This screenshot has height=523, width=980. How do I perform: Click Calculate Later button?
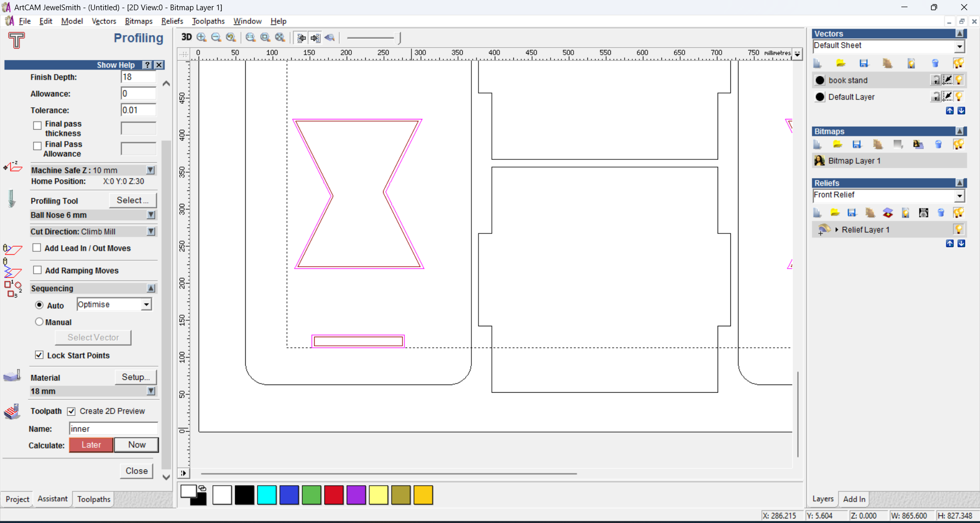(91, 445)
